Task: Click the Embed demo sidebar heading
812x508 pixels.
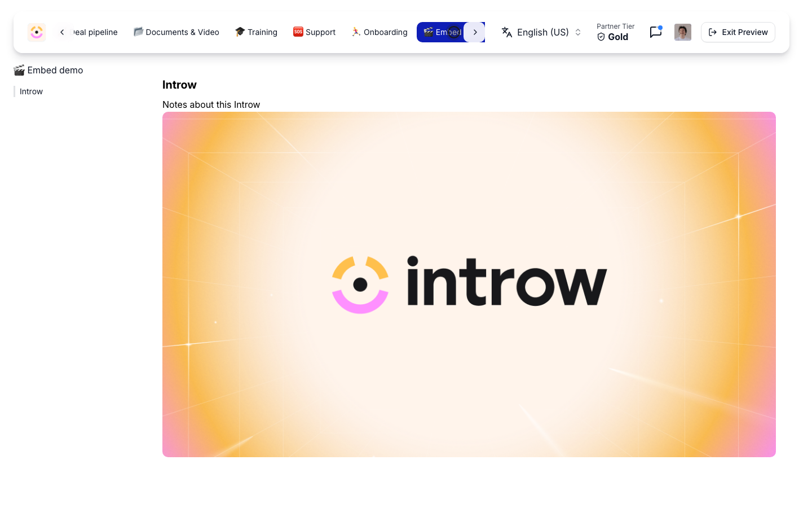Action: tap(48, 70)
